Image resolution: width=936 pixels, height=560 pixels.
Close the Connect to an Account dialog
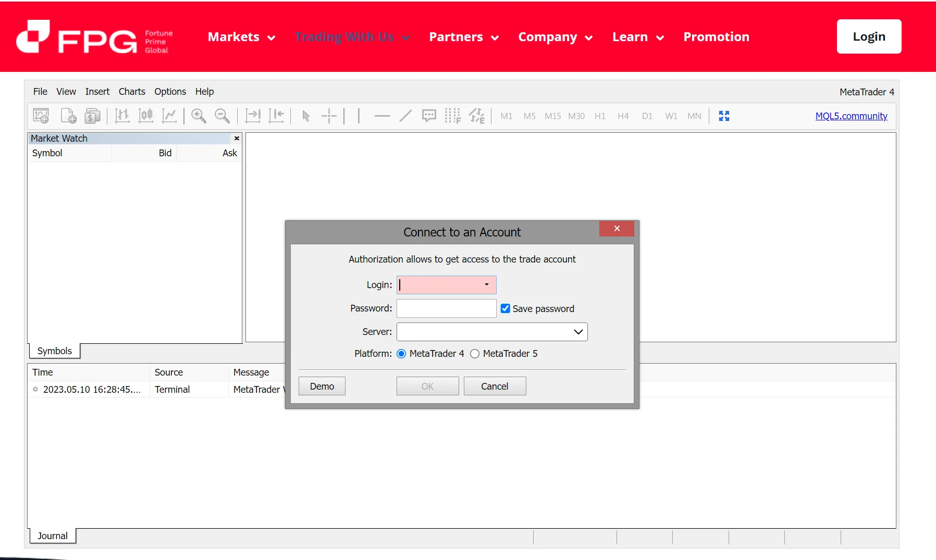617,229
